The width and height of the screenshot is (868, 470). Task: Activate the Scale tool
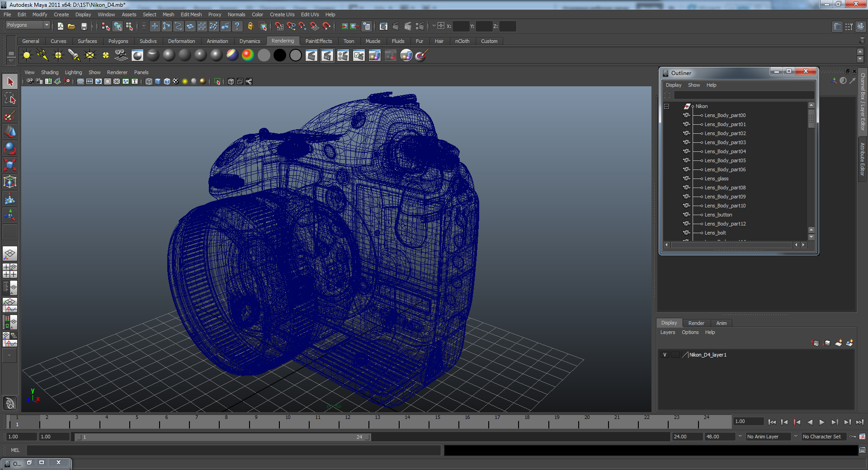[10, 165]
